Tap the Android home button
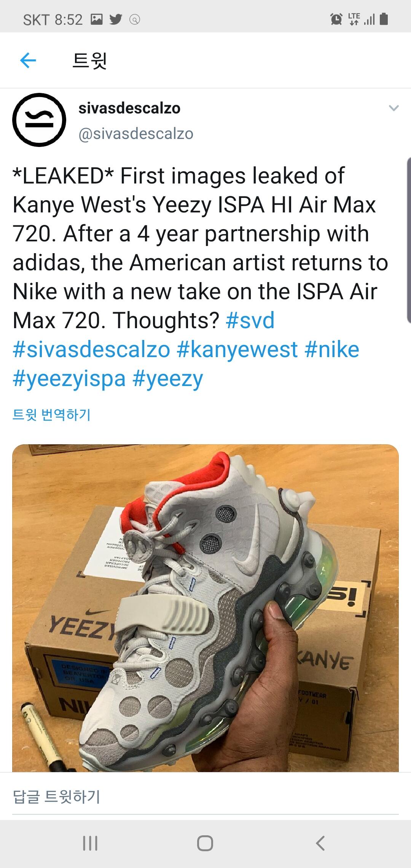This screenshot has width=411, height=868. tap(205, 843)
